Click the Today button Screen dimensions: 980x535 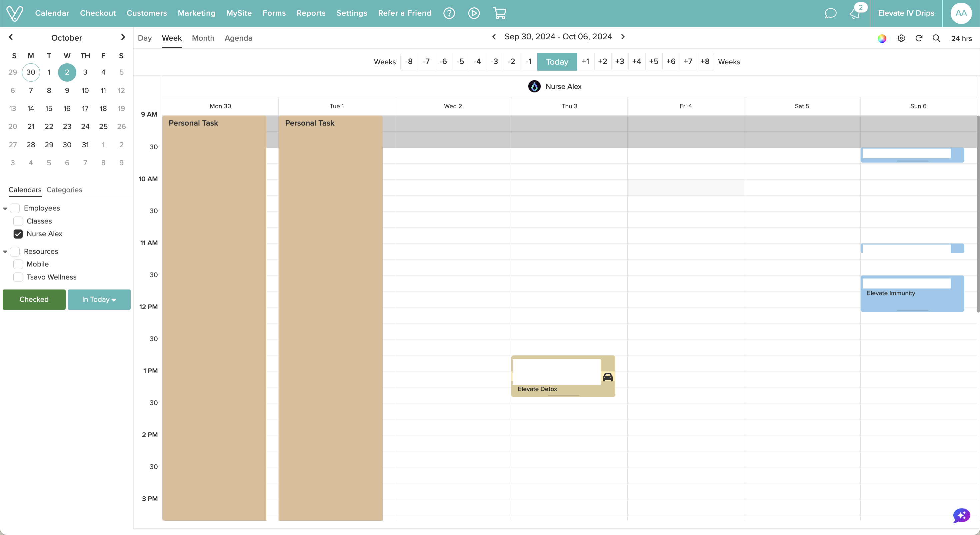click(557, 62)
